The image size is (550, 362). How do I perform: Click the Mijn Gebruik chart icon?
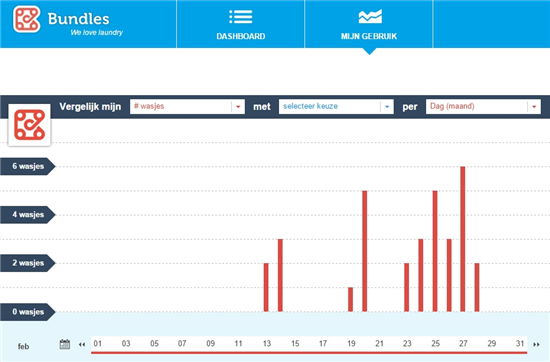pyautogui.click(x=370, y=17)
